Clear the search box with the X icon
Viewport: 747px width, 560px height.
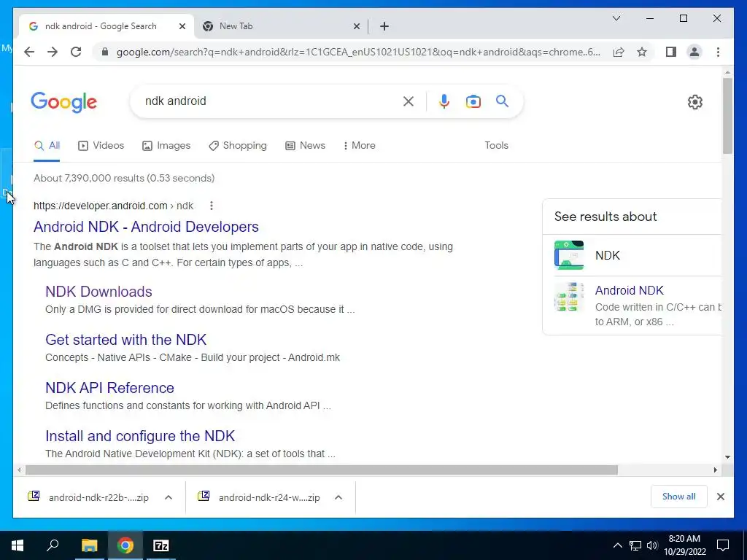(409, 101)
